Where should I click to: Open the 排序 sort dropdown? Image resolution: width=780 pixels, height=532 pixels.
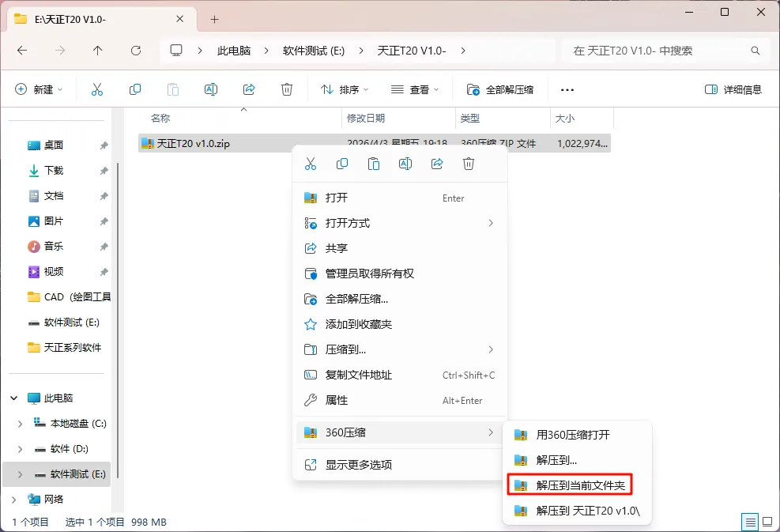coord(345,89)
